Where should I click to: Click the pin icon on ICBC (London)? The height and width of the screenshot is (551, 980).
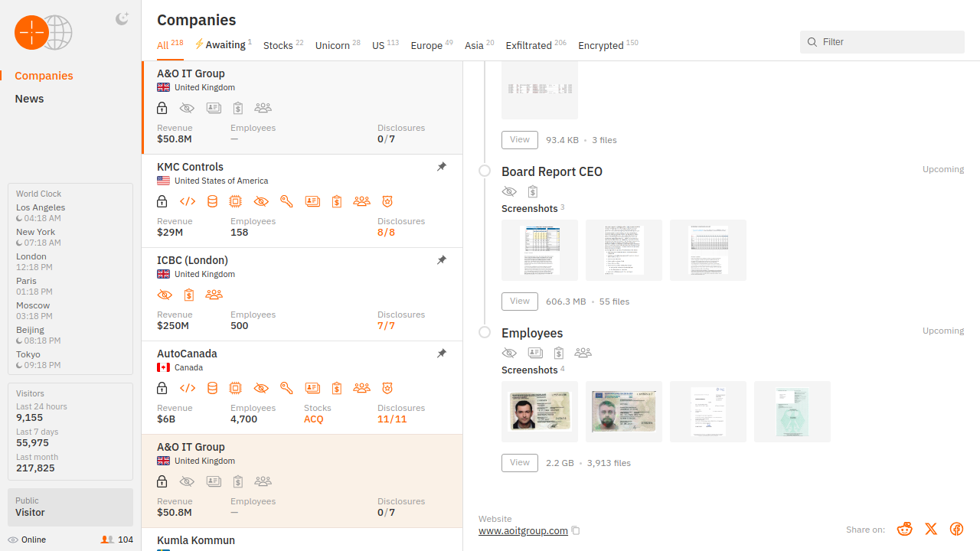(x=442, y=260)
